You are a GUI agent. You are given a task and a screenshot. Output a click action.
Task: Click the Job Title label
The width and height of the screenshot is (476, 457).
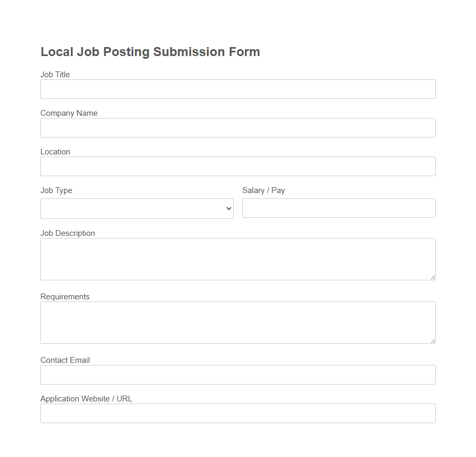[x=55, y=75]
